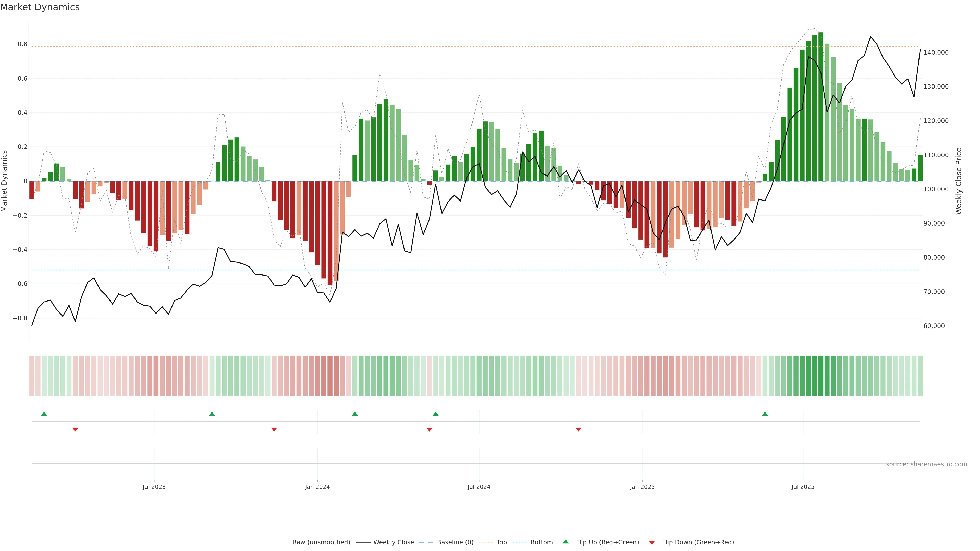980x551 pixels.
Task: Click the Bottom legend label
Action: [x=541, y=542]
